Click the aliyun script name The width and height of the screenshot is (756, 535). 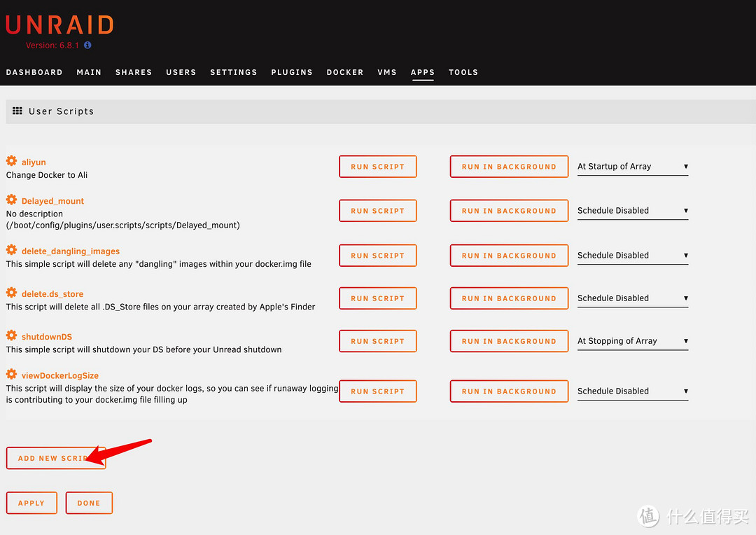coord(34,162)
